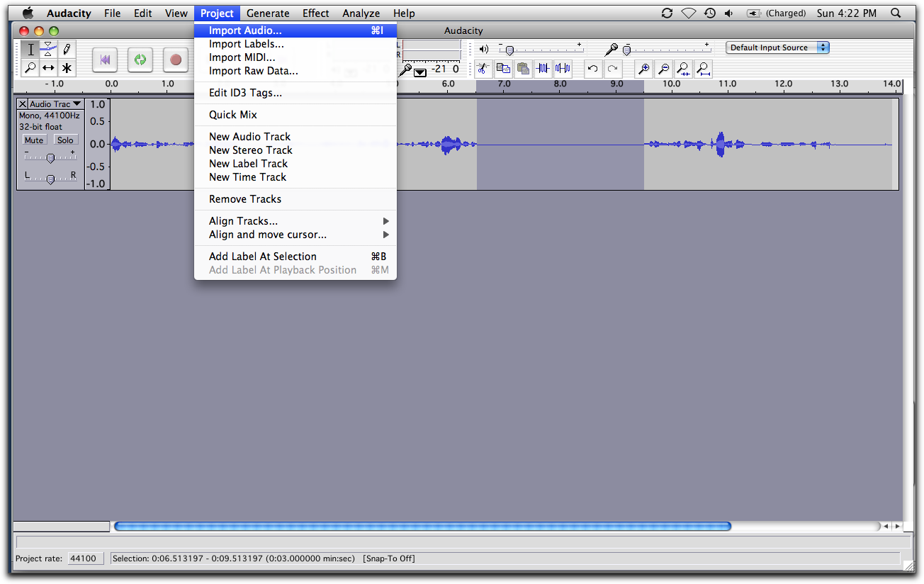Choose Import Raw Data menu item
The image size is (924, 584).
point(295,71)
